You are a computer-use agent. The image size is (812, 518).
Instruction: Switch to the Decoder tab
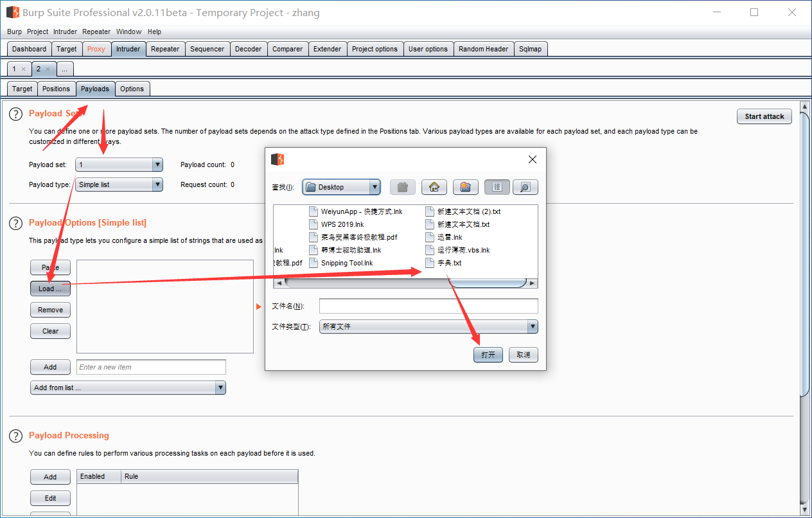[249, 49]
